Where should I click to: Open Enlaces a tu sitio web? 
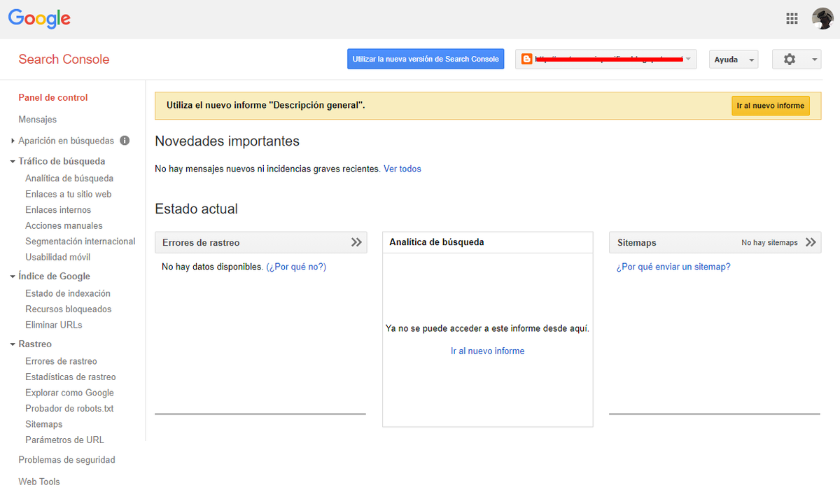click(x=69, y=194)
